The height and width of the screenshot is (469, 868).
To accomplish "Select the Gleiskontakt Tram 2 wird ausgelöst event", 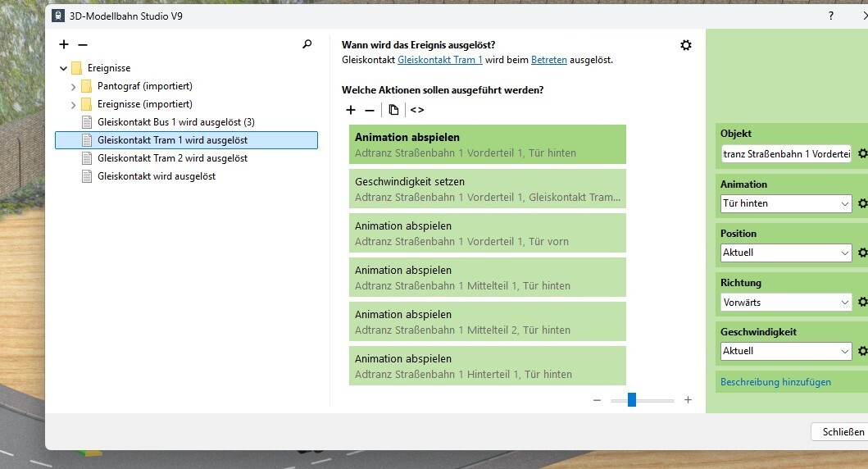I will 172,158.
